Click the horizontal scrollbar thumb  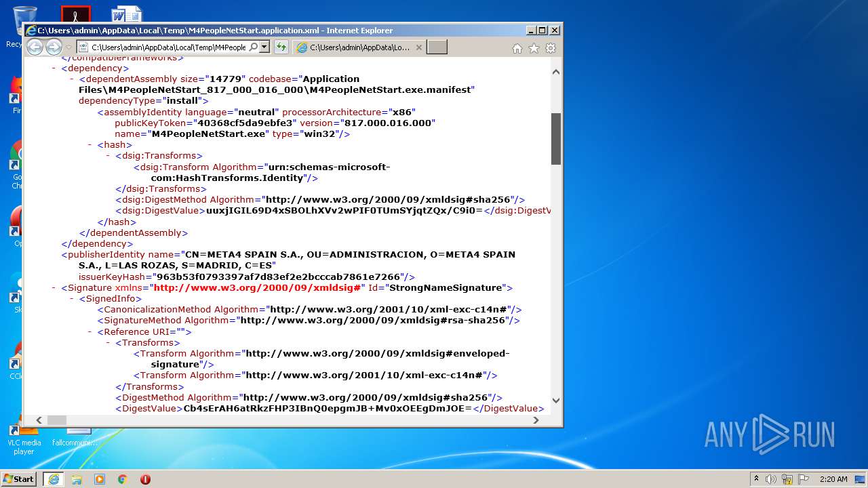tap(56, 420)
